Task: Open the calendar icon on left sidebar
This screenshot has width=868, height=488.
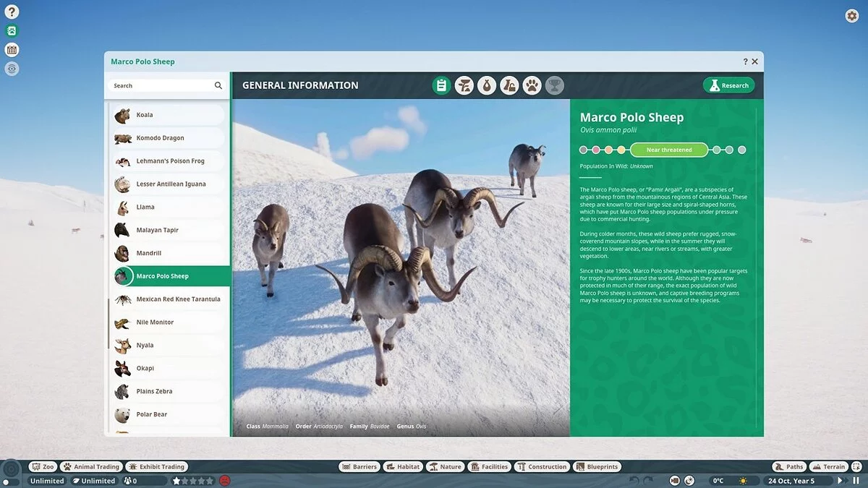Action: 12,50
